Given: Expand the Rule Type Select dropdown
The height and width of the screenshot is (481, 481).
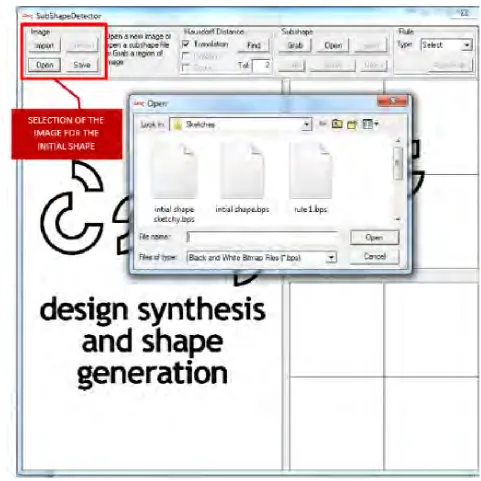Looking at the screenshot, I should [467, 45].
